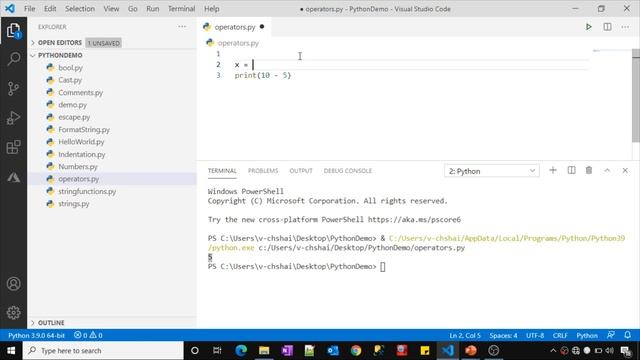Open Task View on taskbar
The height and width of the screenshot is (360, 640).
point(217,351)
